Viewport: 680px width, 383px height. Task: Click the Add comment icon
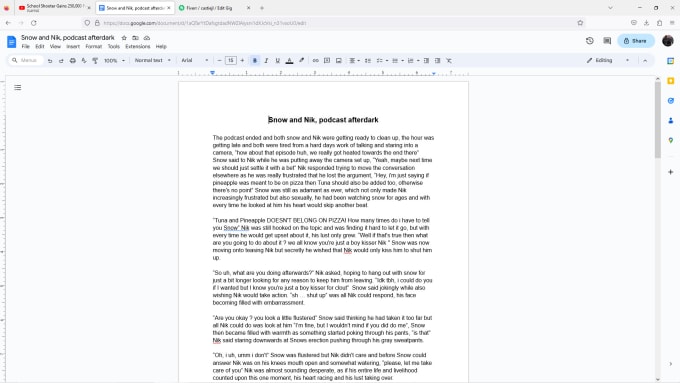click(327, 61)
